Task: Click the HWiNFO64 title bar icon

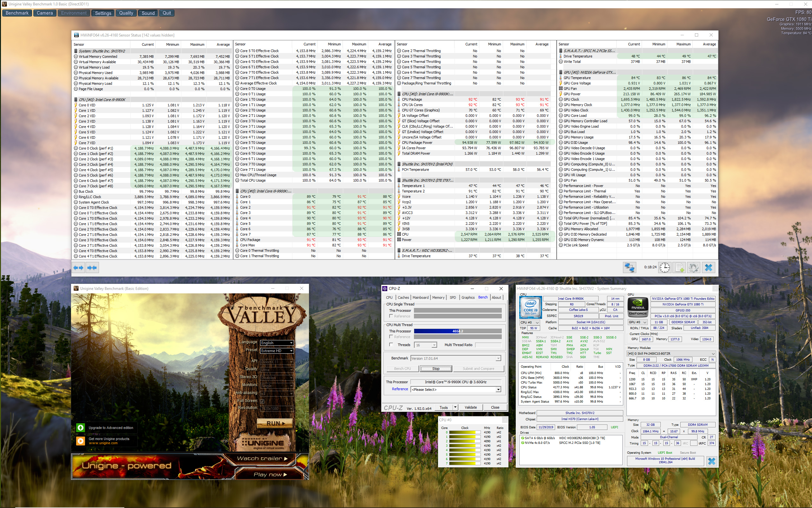Action: (x=76, y=35)
